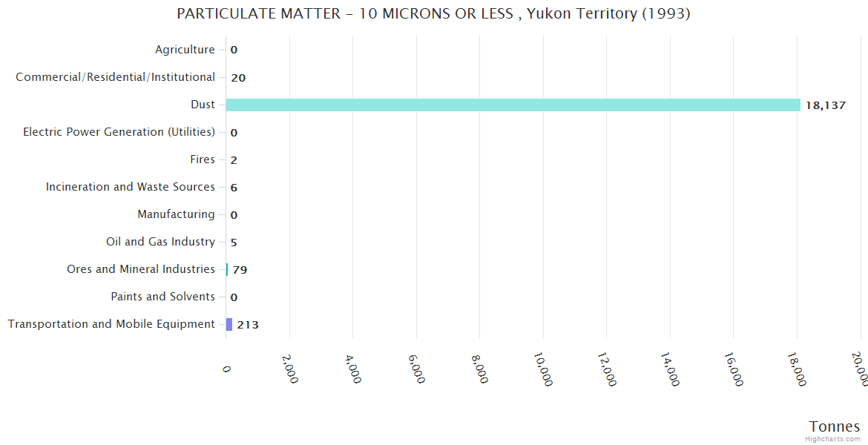The height and width of the screenshot is (445, 868).
Task: Click the Commercial/Residential/Institutional label
Action: [x=115, y=77]
